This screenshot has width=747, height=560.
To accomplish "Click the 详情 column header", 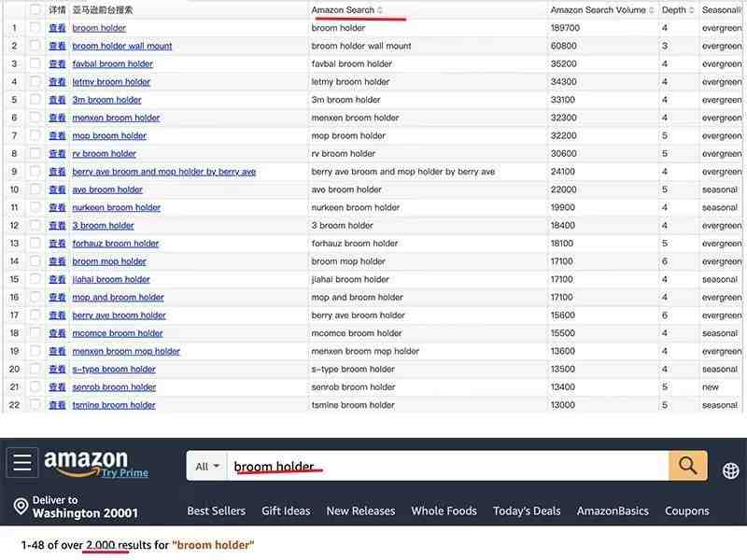I will coord(57,10).
